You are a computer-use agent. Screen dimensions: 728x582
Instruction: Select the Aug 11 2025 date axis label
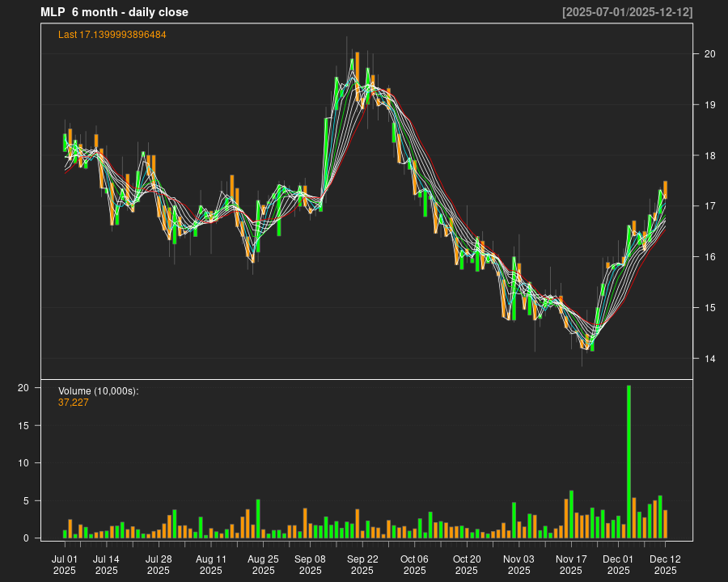(x=211, y=564)
